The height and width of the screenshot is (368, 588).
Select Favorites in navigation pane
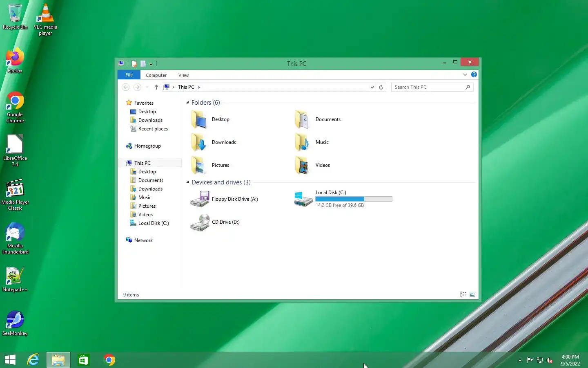point(140,103)
